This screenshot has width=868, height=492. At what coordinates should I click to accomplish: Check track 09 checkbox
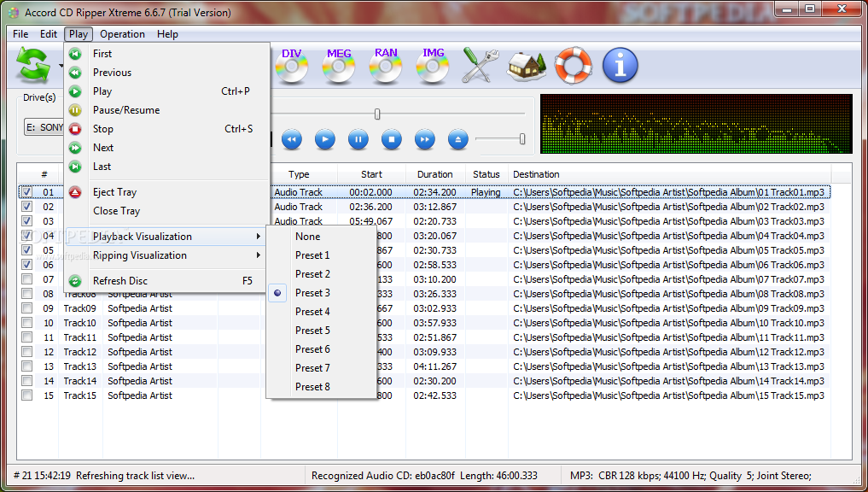[26, 307]
